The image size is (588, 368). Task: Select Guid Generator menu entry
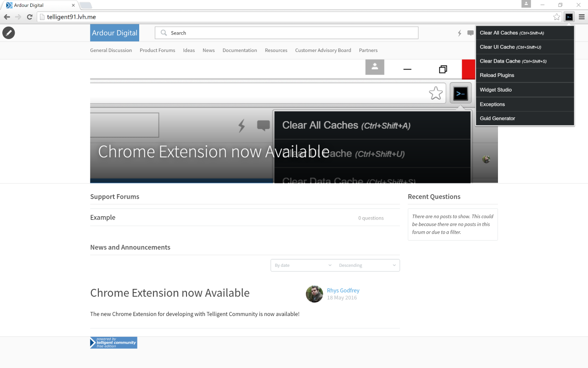497,118
